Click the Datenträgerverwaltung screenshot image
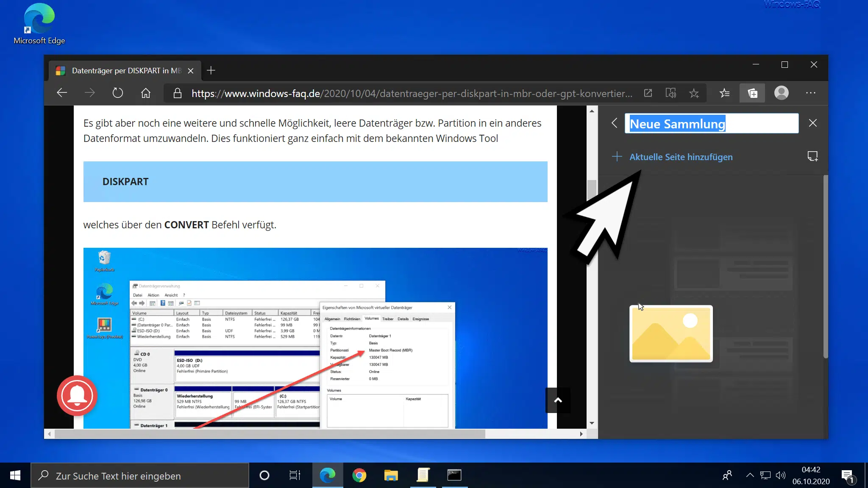 [x=315, y=338]
